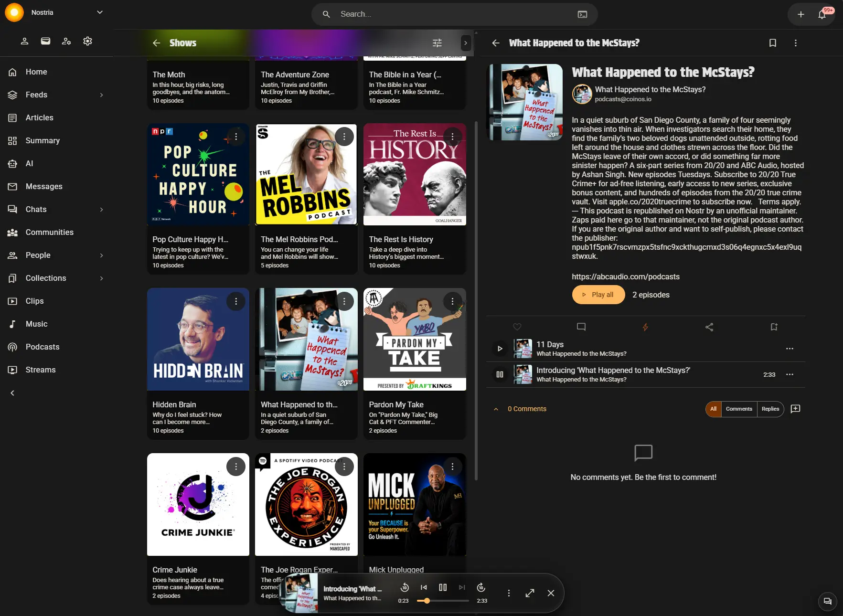Image resolution: width=843 pixels, height=616 pixels.
Task: Bookmark the What Happened to the McStays show
Action: pos(773,43)
